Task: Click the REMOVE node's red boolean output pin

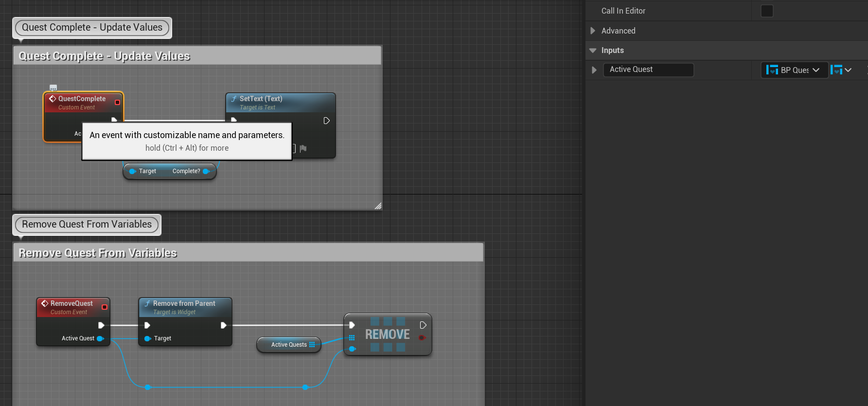Action: coord(422,337)
